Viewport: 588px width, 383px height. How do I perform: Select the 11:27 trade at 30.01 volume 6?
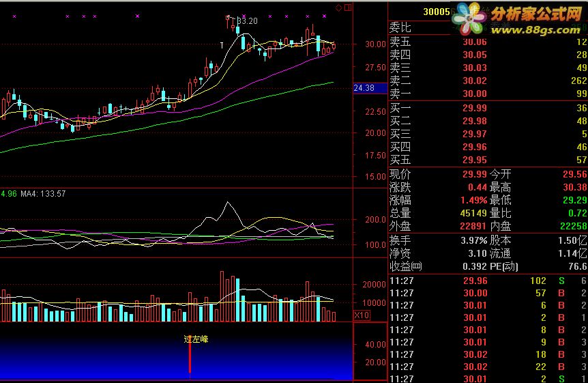[488, 305]
